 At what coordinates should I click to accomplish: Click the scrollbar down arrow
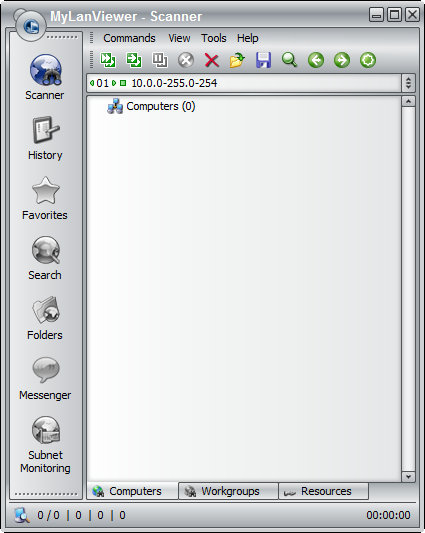[408, 477]
